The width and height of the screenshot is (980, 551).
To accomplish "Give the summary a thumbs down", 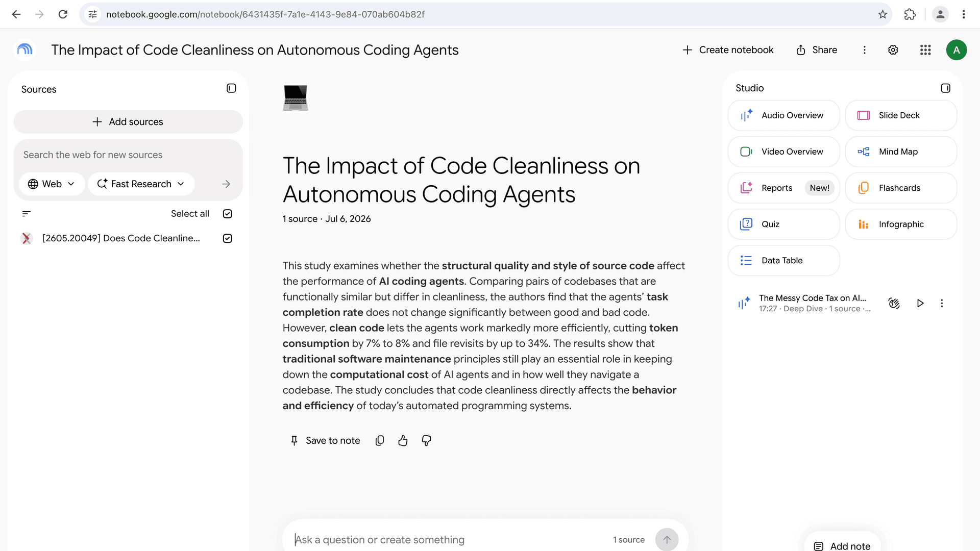I will [x=427, y=440].
